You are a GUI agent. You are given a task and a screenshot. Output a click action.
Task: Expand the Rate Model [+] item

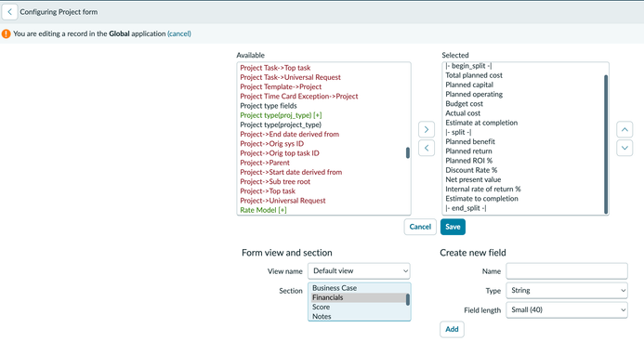263,210
